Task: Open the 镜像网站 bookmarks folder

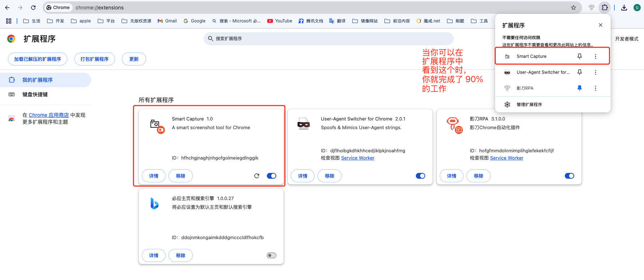Action: click(365, 21)
